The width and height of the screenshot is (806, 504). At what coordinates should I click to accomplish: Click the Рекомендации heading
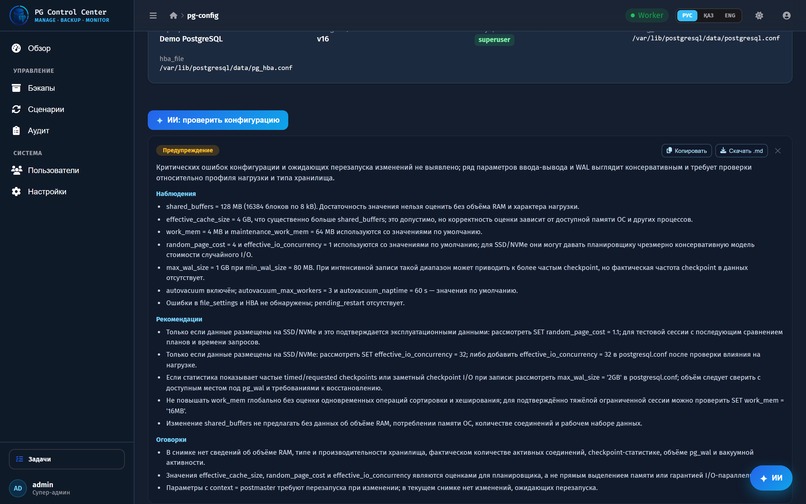point(179,319)
